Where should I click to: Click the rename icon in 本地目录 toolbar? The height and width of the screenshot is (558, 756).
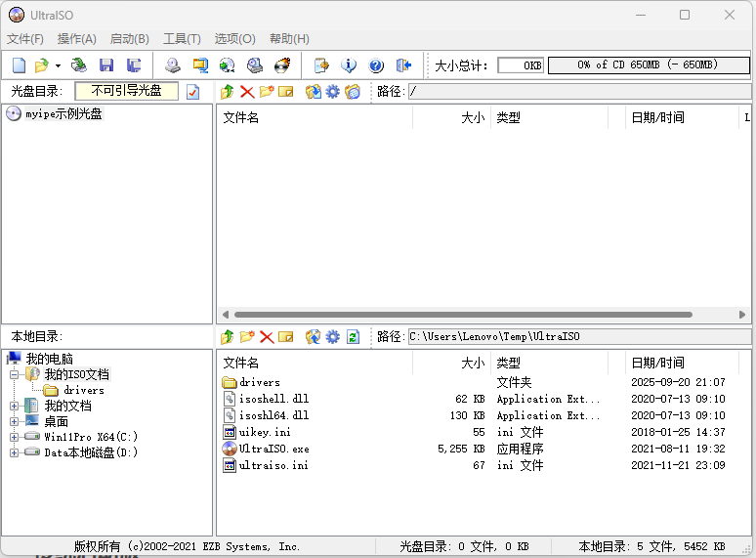tap(286, 336)
